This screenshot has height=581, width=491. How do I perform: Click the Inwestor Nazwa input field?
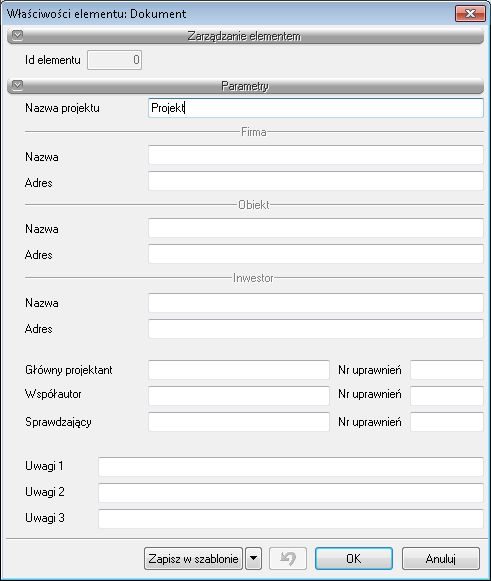pos(316,303)
